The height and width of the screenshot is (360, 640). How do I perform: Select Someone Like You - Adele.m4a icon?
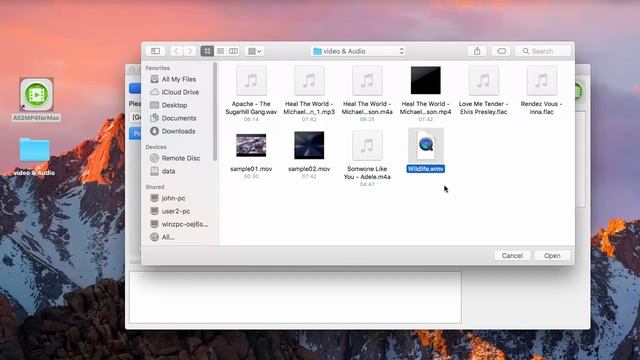tap(367, 145)
